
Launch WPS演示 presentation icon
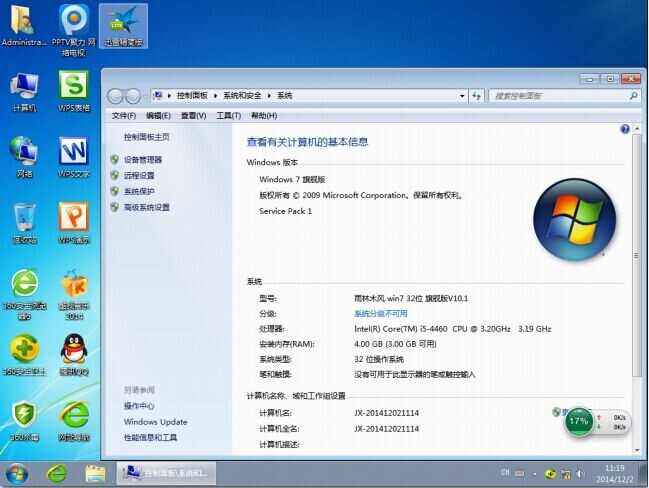tap(74, 224)
